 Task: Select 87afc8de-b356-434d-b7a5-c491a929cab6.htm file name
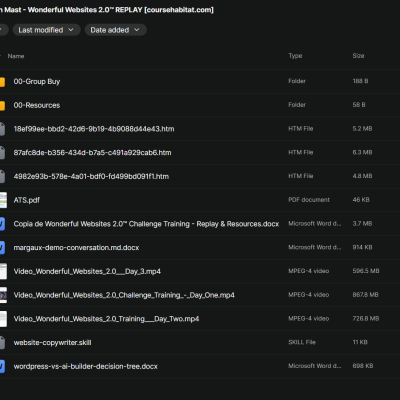92,153
